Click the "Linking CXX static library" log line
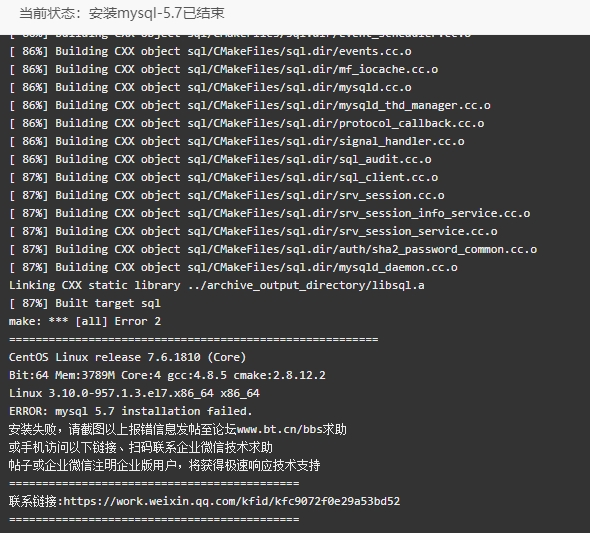The width and height of the screenshot is (590, 533). (216, 285)
